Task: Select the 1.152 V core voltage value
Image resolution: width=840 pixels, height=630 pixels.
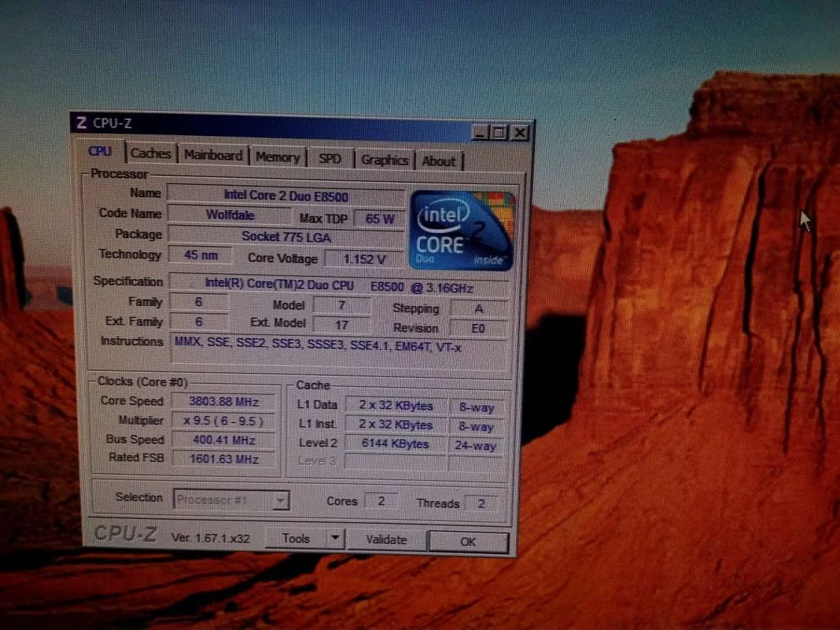Action: [364, 259]
